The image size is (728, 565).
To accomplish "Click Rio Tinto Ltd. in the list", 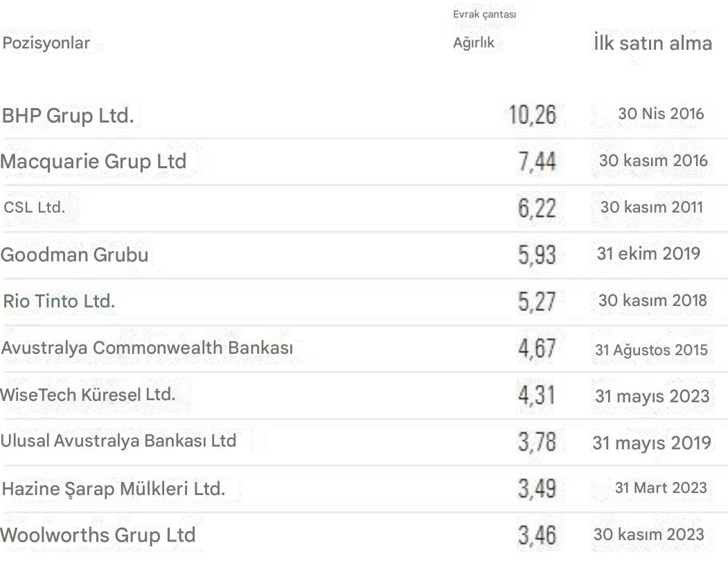I will point(59,302).
